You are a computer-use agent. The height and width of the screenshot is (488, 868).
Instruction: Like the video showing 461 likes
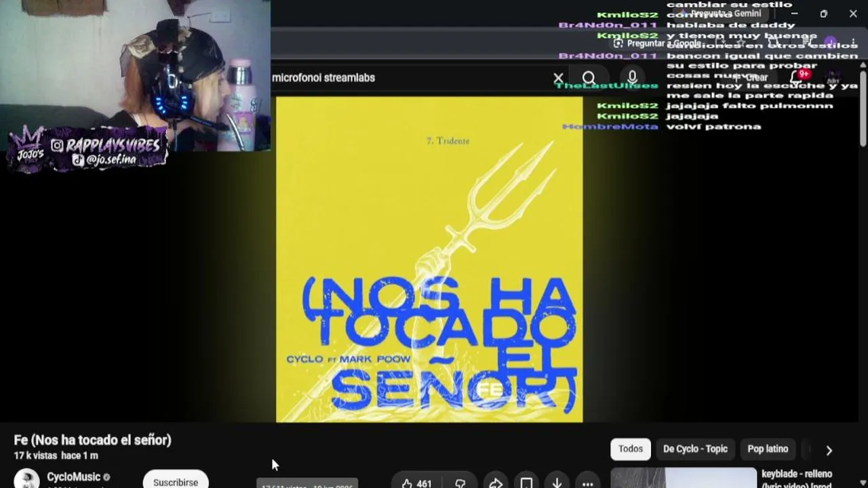point(416,483)
